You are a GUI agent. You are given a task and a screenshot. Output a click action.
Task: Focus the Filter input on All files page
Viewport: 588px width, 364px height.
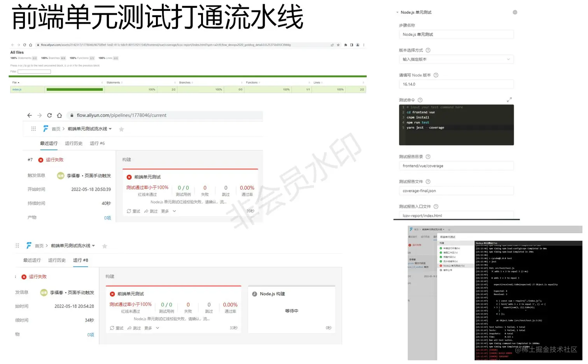click(x=34, y=71)
